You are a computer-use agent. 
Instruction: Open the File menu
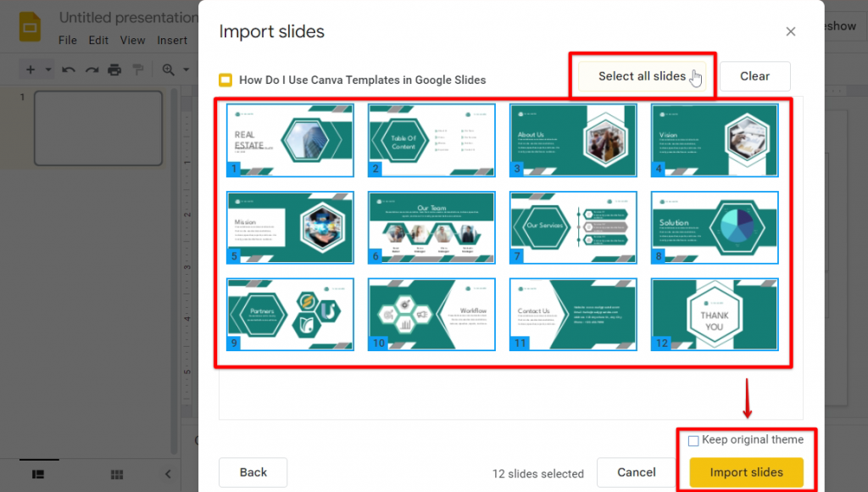click(x=68, y=40)
